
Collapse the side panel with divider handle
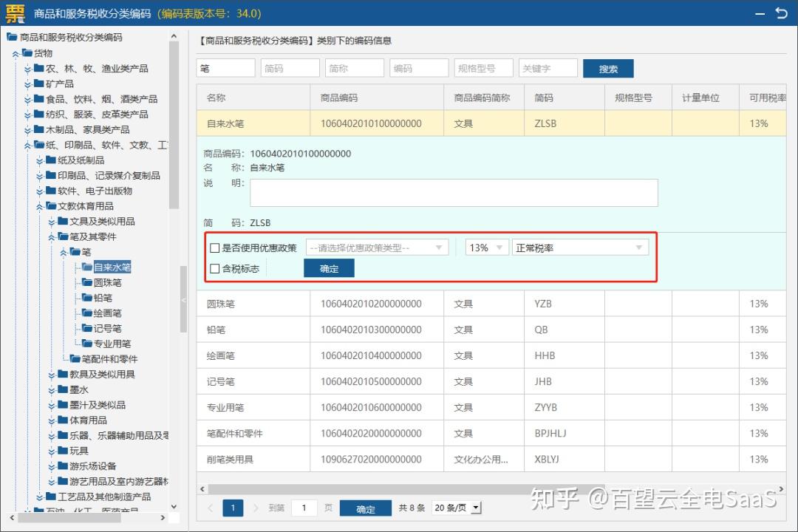[x=184, y=301]
